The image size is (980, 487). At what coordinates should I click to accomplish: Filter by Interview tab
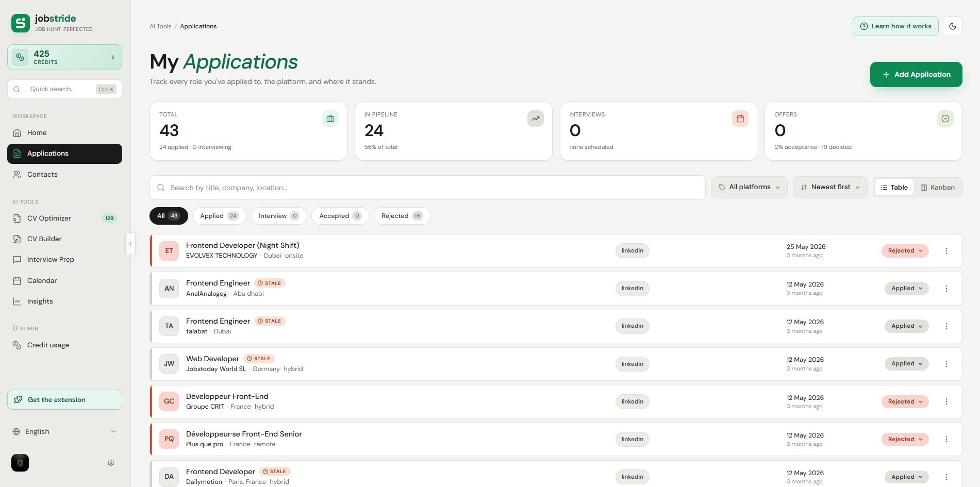(x=279, y=216)
